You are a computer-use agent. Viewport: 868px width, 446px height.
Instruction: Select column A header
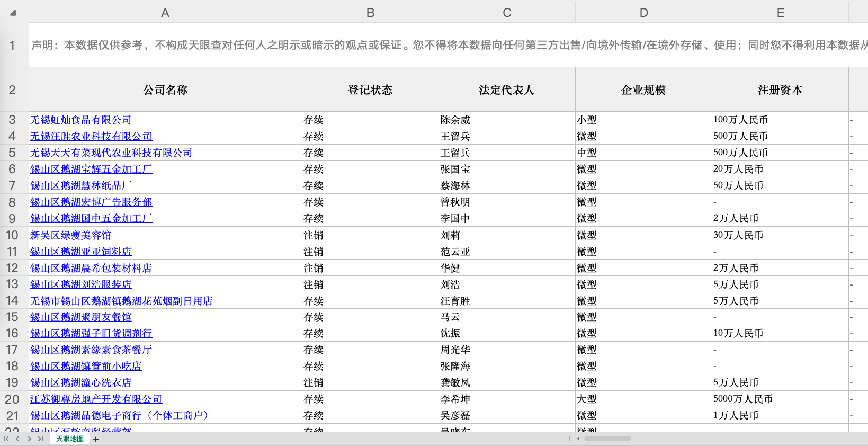(x=165, y=13)
